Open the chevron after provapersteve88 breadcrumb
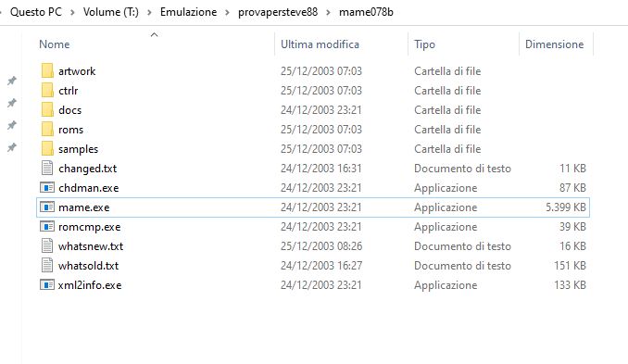Viewport: 628px width, 364px height. [x=329, y=12]
